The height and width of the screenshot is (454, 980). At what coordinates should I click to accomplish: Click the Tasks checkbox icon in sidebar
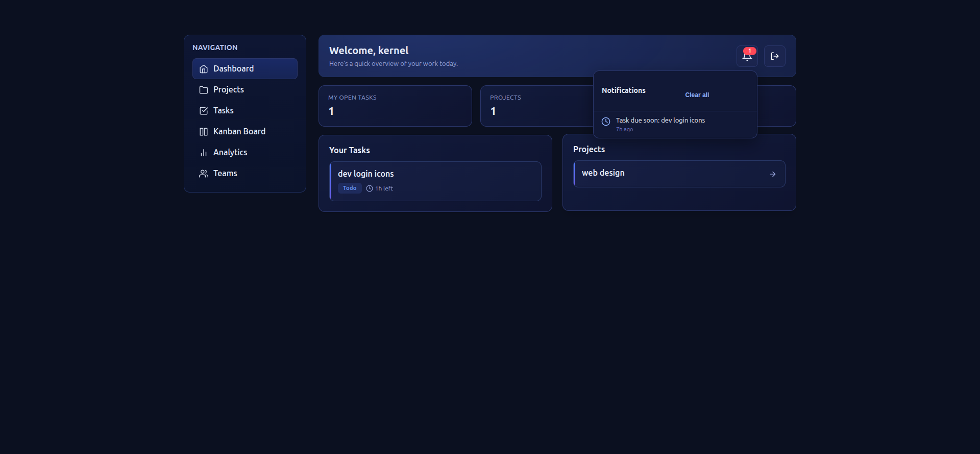(x=204, y=111)
